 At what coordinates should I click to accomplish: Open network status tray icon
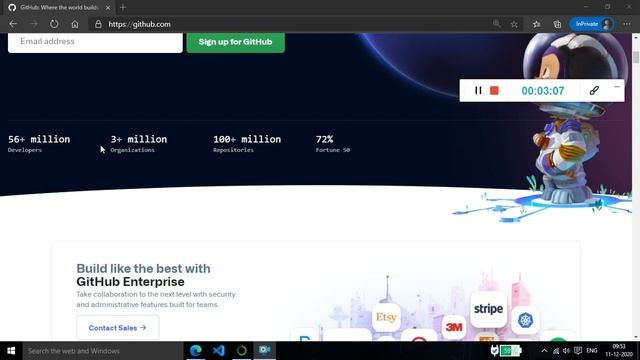click(556, 351)
